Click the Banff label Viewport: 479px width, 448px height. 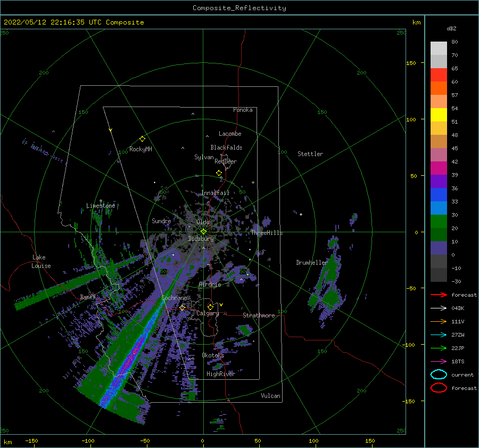[x=88, y=297]
